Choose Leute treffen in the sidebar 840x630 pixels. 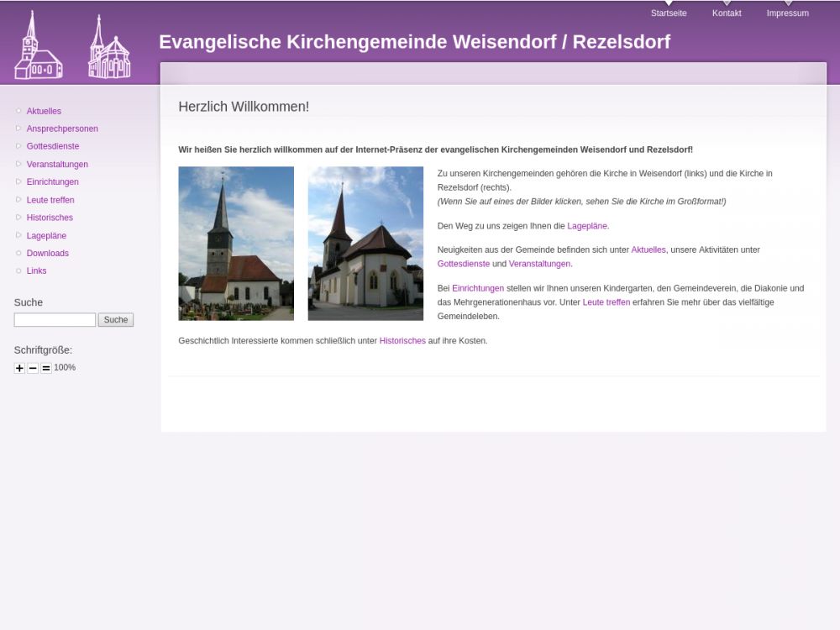pos(50,200)
